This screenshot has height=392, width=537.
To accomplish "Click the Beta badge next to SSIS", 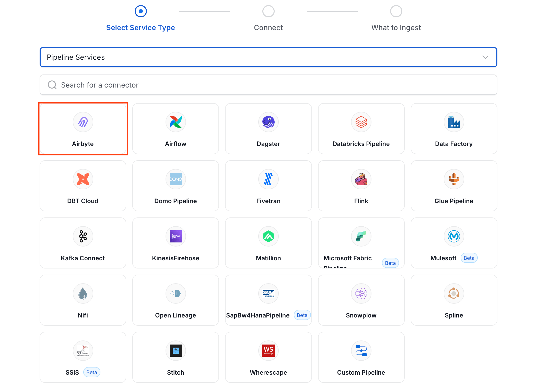I will [92, 372].
